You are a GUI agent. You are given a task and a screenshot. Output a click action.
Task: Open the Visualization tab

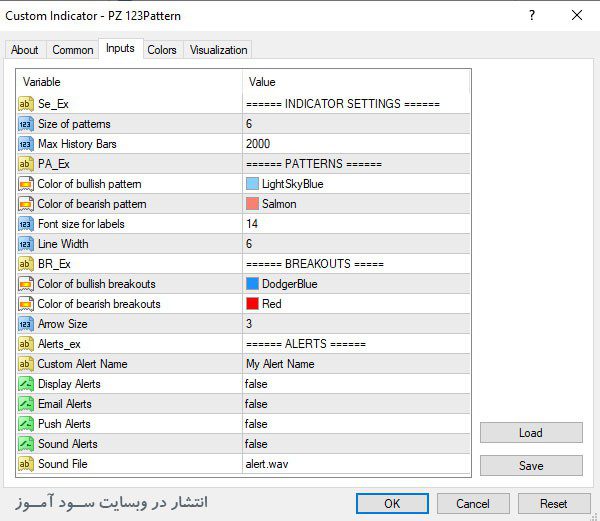[218, 50]
